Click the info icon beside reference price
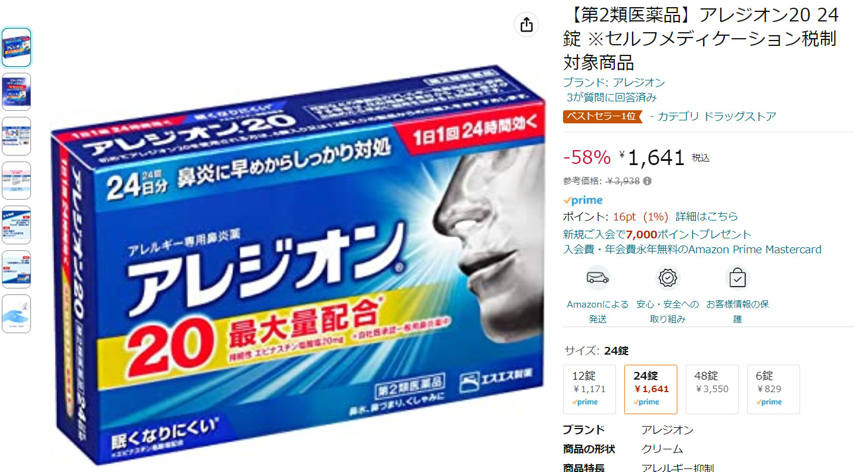 (x=647, y=181)
